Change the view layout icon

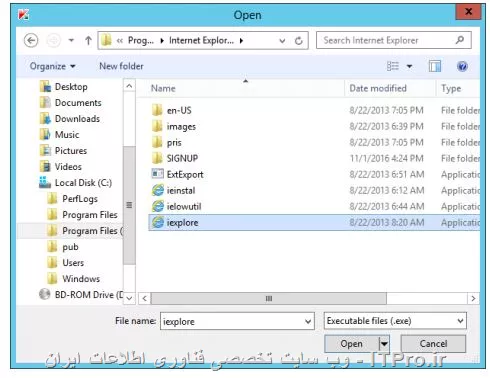pyautogui.click(x=392, y=66)
